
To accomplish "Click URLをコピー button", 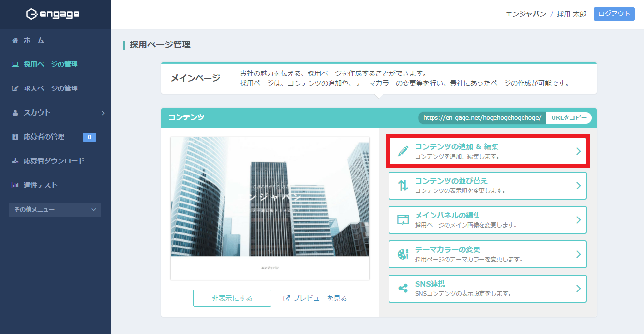I will [569, 117].
